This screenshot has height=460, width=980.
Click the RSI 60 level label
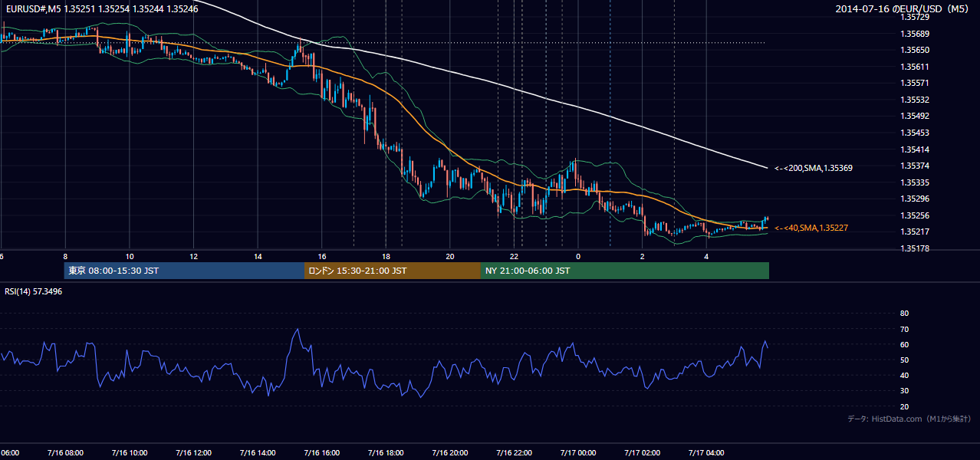(904, 344)
